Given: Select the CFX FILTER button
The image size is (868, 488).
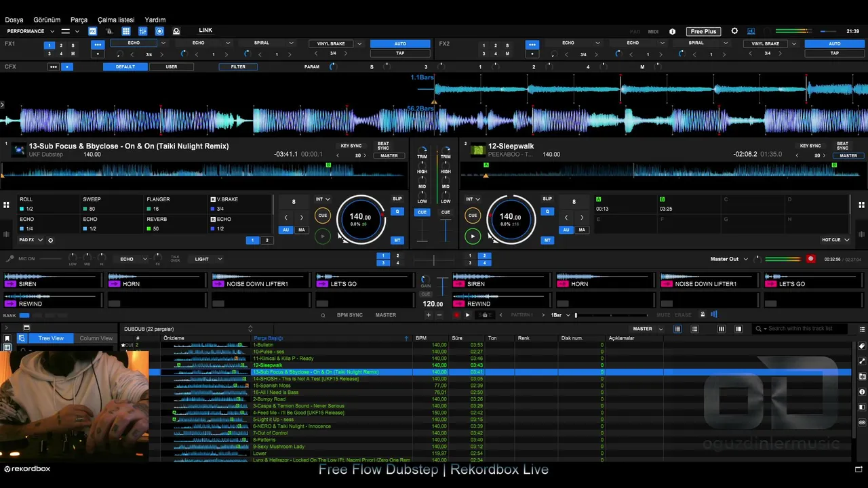Looking at the screenshot, I should click(x=238, y=67).
